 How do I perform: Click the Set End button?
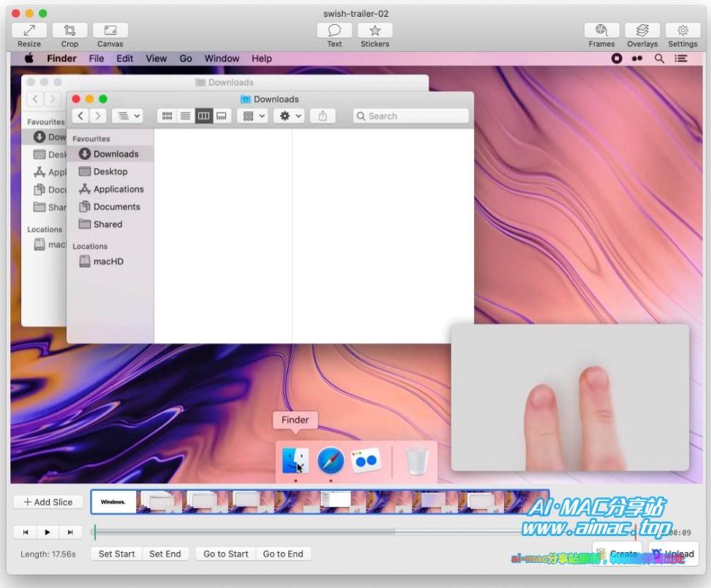click(165, 554)
